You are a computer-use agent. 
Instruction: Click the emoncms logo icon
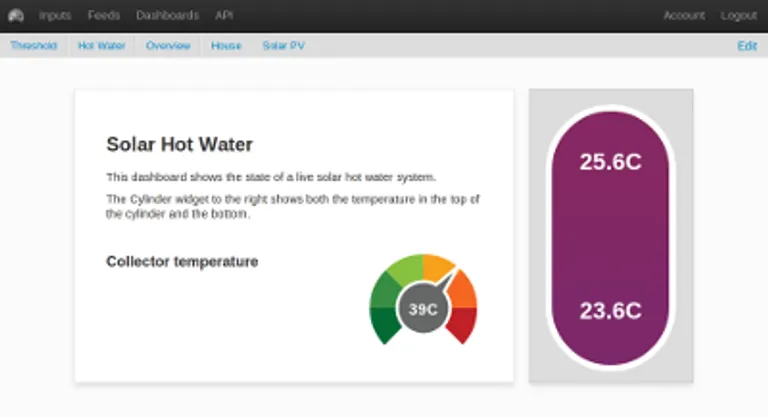click(x=15, y=15)
